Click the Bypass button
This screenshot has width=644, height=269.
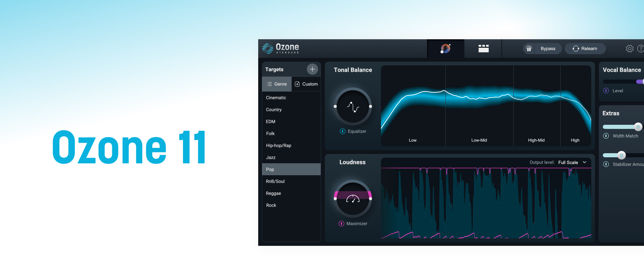548,49
